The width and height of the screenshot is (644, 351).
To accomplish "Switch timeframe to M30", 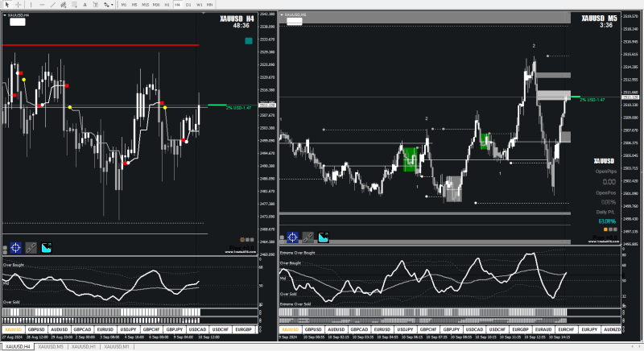I will coord(156,5).
